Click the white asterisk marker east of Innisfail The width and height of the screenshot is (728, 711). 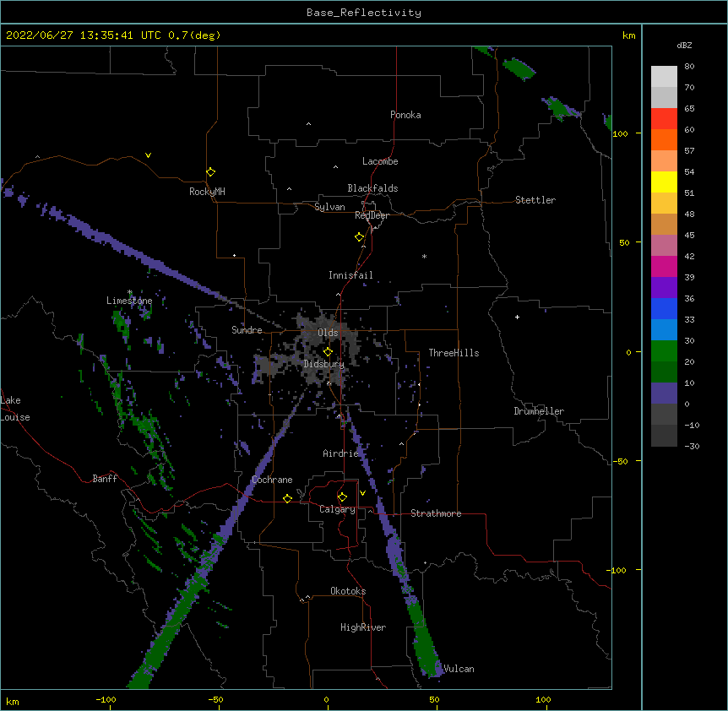pos(424,256)
